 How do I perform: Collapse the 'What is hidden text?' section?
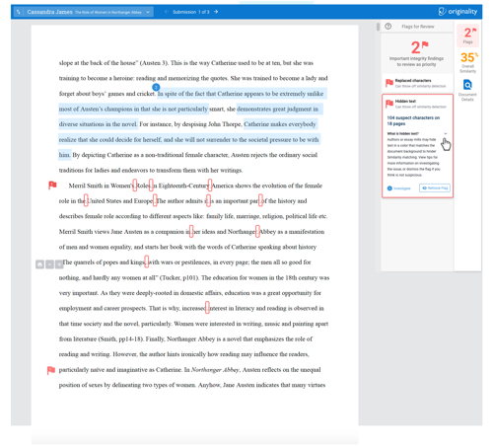(x=446, y=133)
